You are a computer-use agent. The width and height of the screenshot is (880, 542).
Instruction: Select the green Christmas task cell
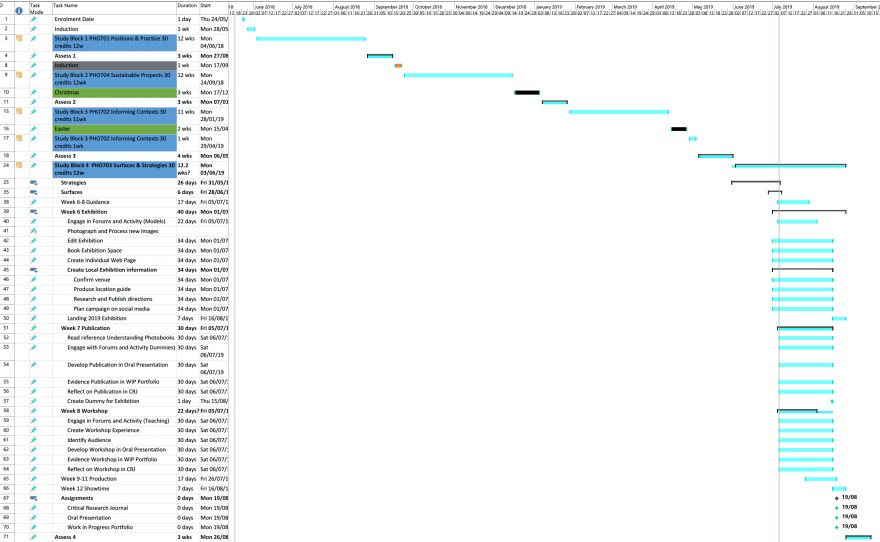(112, 92)
